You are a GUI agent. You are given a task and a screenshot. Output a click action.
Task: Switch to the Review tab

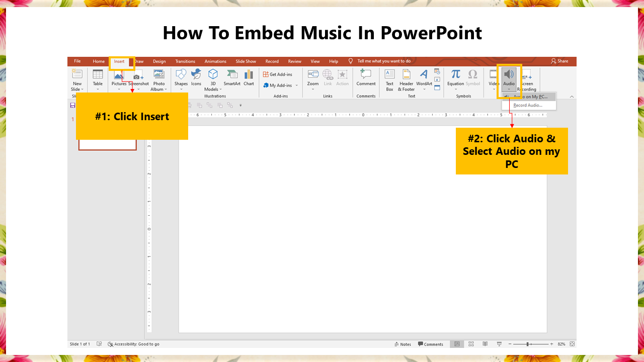(295, 61)
